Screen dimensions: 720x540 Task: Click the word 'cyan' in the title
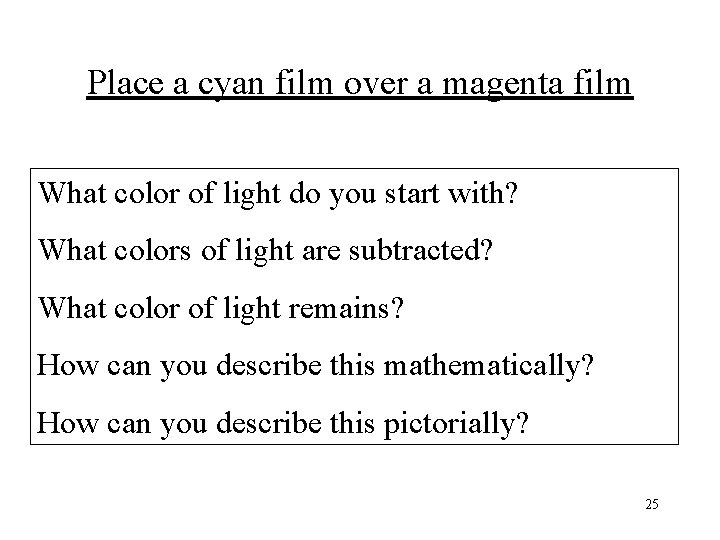231,85
